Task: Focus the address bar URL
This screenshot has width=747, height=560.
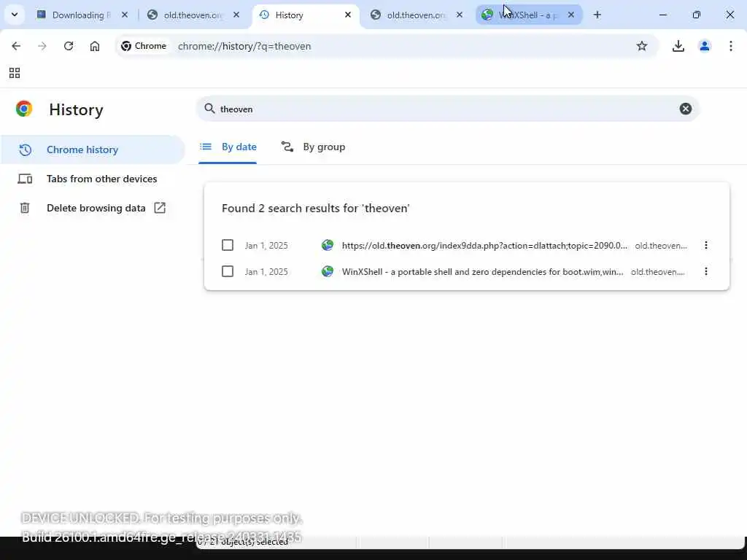Action: (x=244, y=46)
